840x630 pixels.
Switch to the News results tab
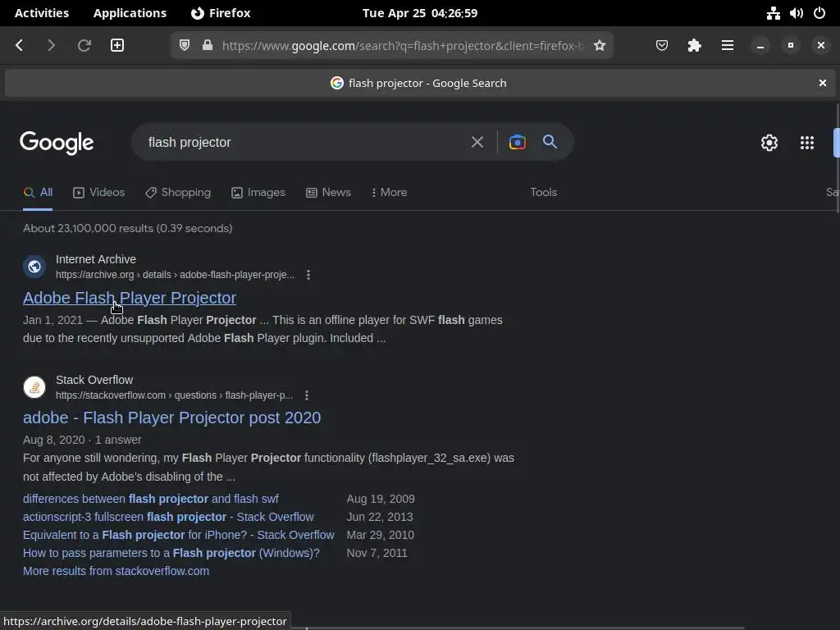(328, 192)
